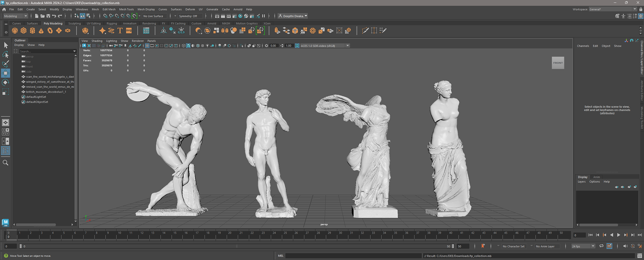Screen dimensions: 644x260
Task: Open the script editor icon at bottom right
Action: tap(640, 256)
